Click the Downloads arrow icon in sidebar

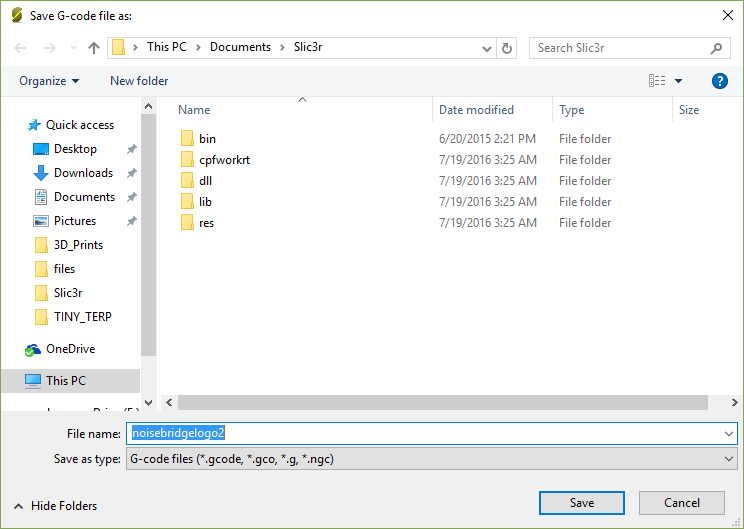pos(41,173)
